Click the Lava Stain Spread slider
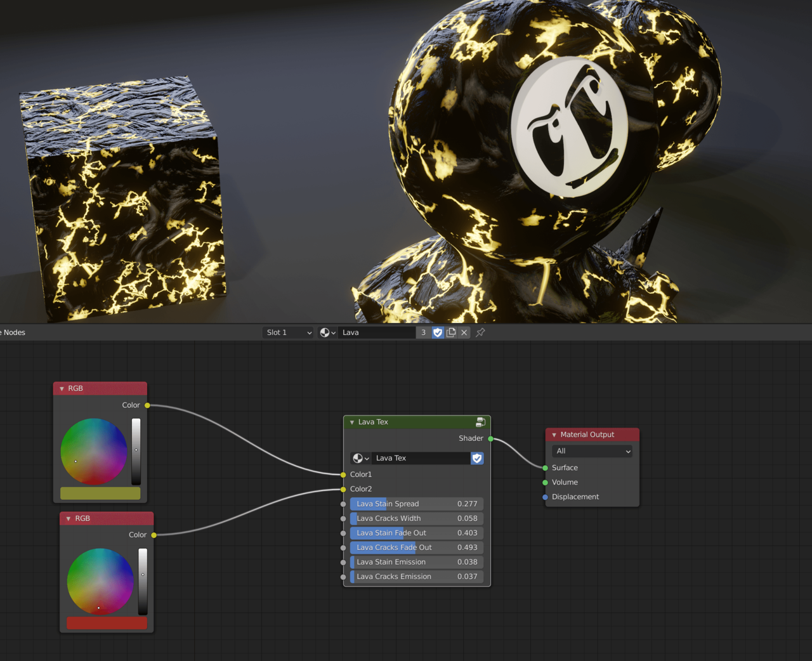The width and height of the screenshot is (812, 661). (x=417, y=504)
